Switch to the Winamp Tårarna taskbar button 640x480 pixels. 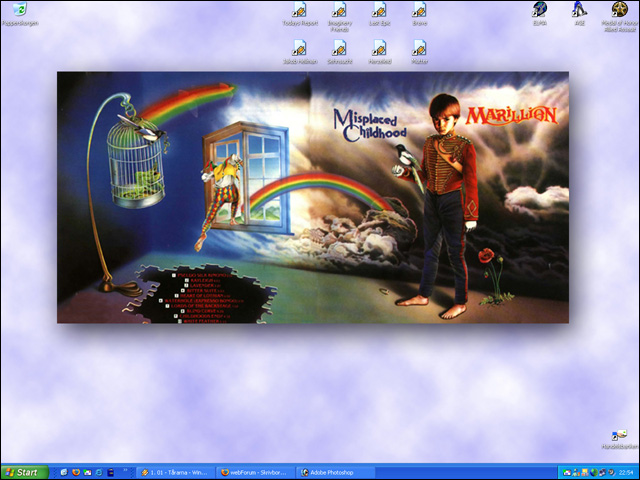176,473
